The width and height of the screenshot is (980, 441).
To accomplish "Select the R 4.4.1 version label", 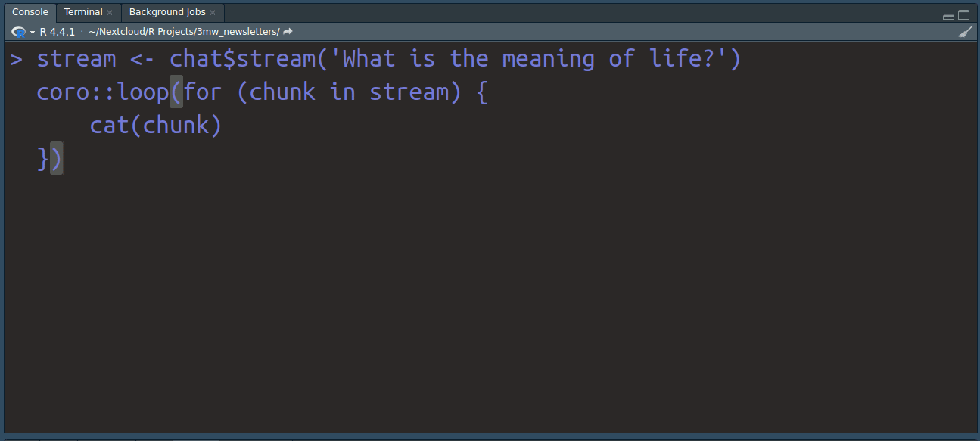I will click(x=58, y=32).
